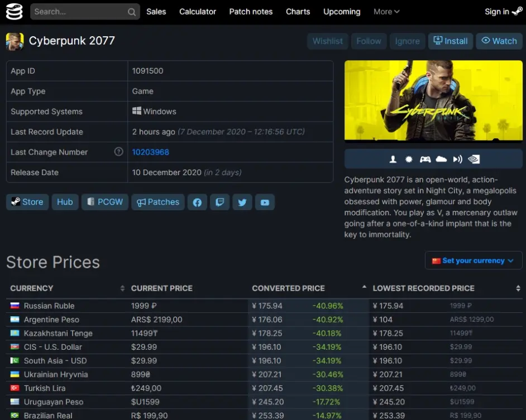Image resolution: width=526 pixels, height=420 pixels.
Task: Expand the More dropdown menu
Action: (x=386, y=12)
